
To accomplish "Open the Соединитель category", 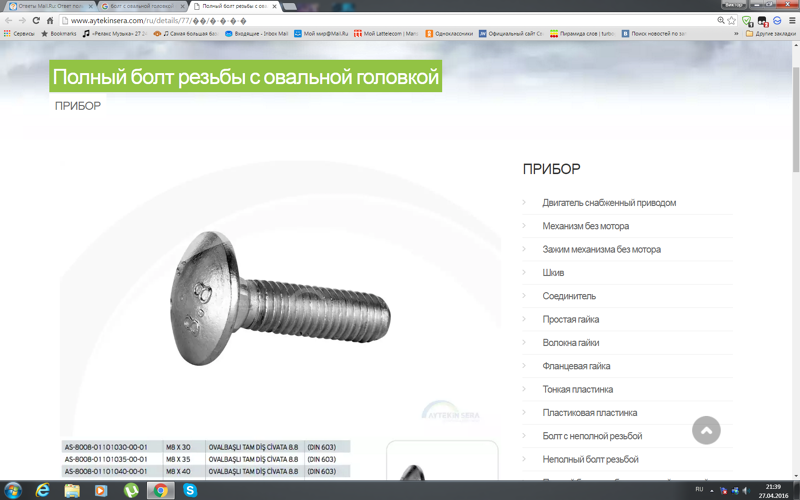I will pos(569,296).
